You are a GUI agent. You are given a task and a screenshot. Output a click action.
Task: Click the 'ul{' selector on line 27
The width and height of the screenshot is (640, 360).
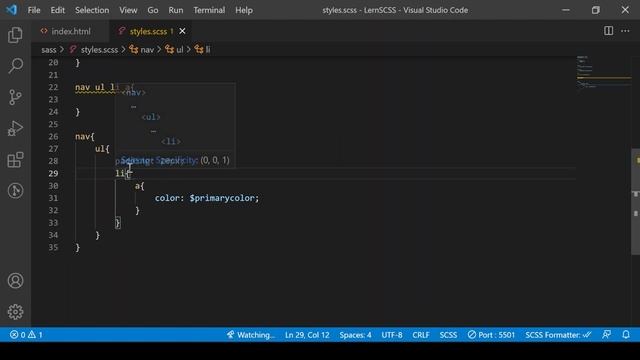[102, 149]
